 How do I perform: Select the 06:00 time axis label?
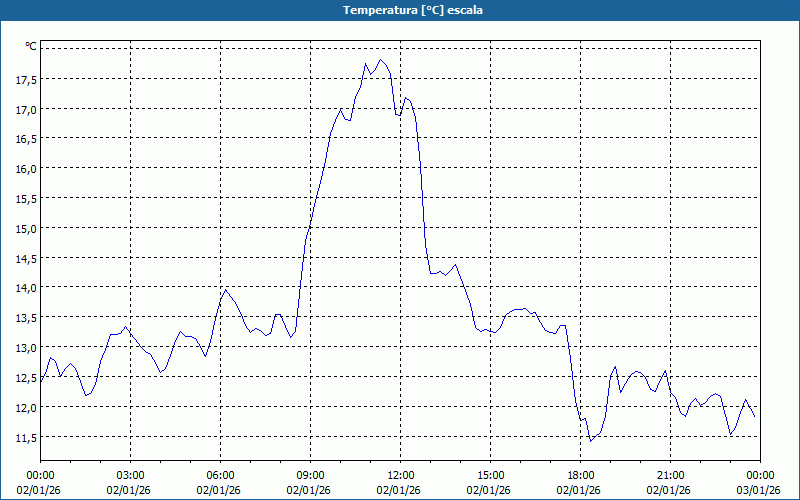(220, 475)
